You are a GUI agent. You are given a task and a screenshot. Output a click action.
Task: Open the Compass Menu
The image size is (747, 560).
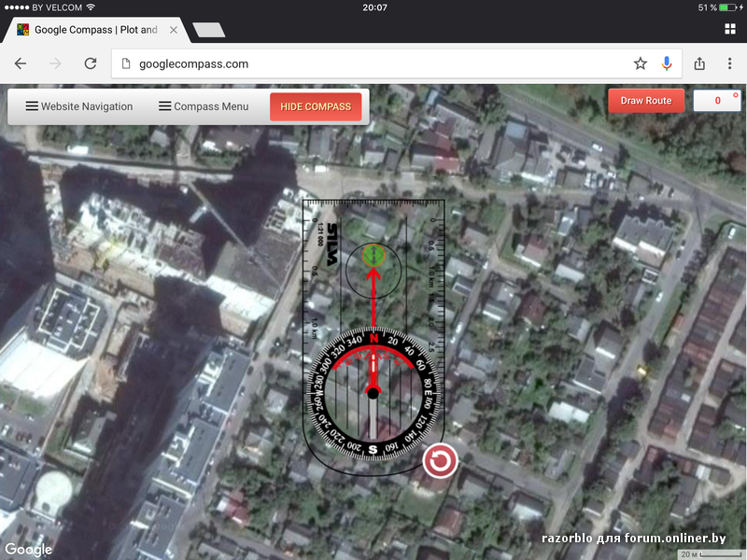tap(204, 106)
